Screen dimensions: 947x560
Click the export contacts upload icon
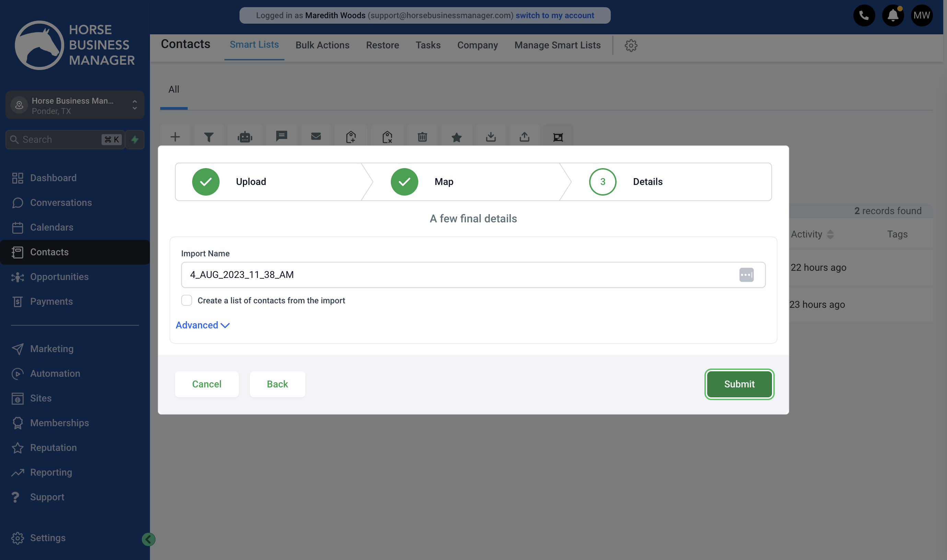(x=524, y=137)
